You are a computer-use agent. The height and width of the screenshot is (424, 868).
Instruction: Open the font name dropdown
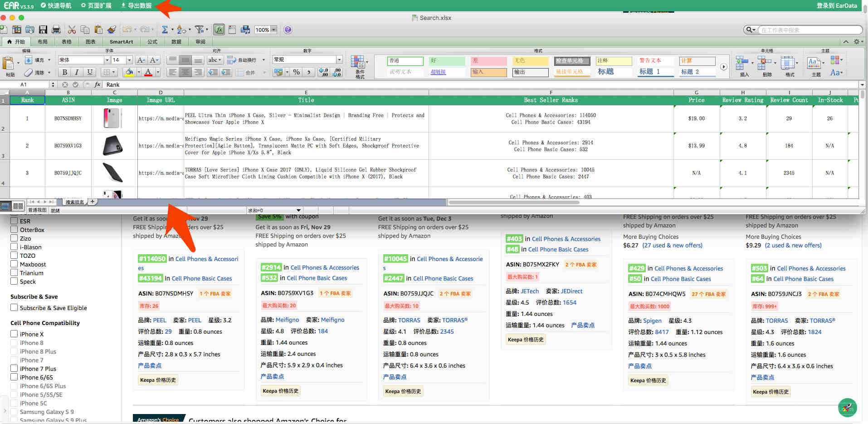[107, 60]
